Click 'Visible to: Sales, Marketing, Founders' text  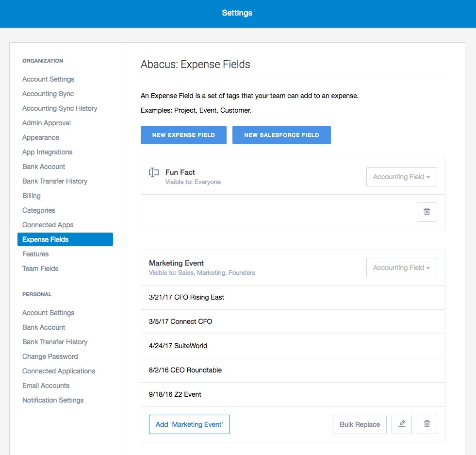coord(202,273)
